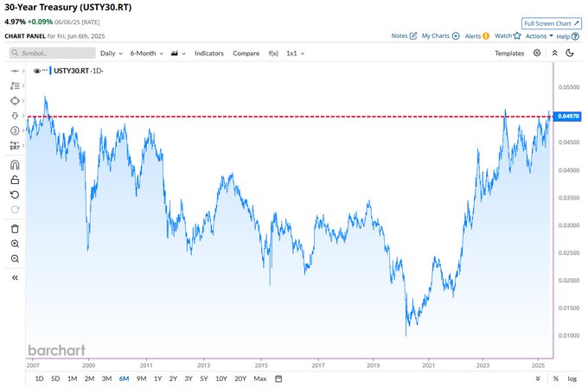
Task: Collapse the left drawing toolbar
Action: pyautogui.click(x=15, y=277)
